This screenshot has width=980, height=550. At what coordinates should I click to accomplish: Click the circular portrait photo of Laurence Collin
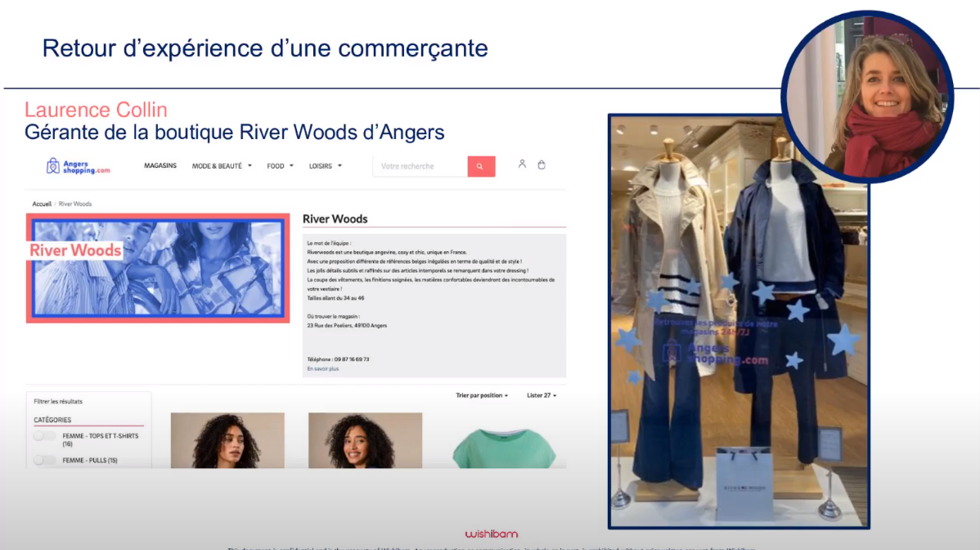867,97
